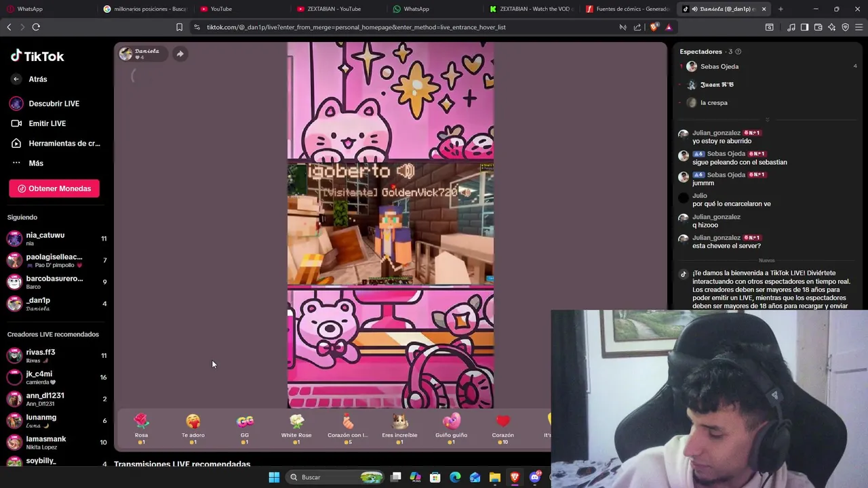The image size is (868, 488).
Task: Switch to the Fuentes de cómics tab
Action: [x=627, y=9]
